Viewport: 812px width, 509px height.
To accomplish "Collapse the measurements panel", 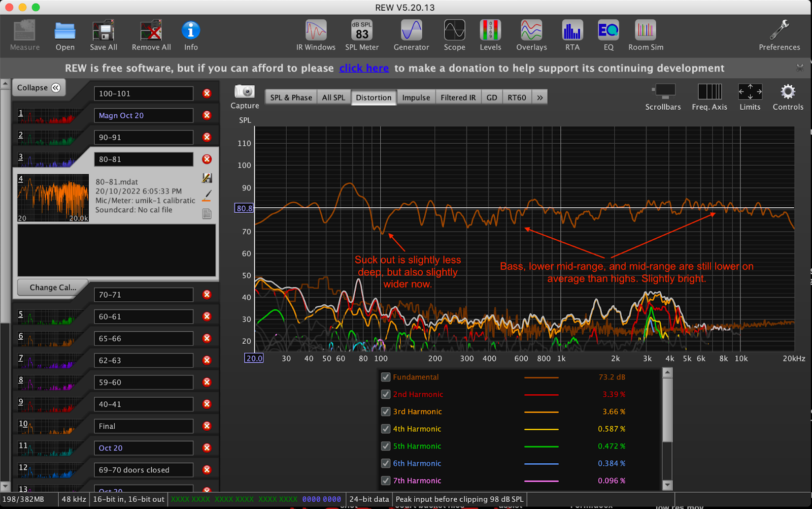I will (x=39, y=87).
